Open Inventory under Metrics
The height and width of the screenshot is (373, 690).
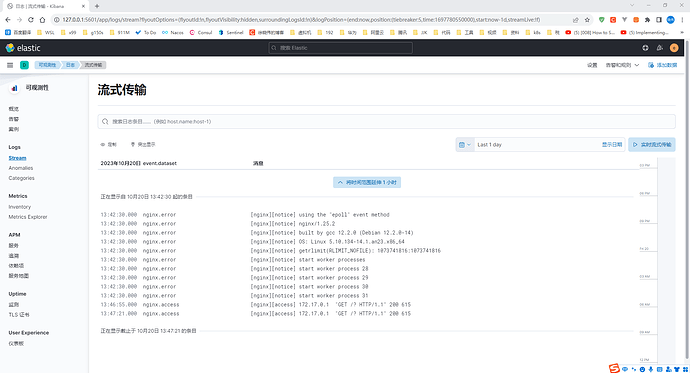click(x=20, y=207)
